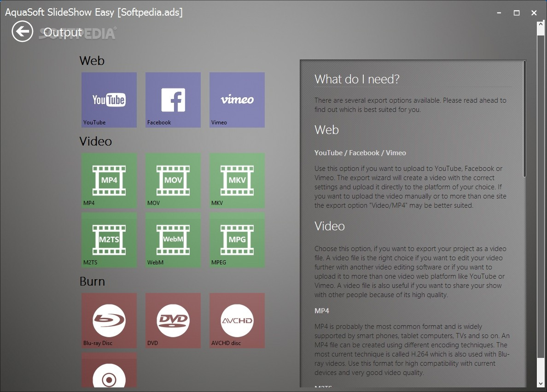Viewport: 547px width, 392px height.
Task: Export as MP4 video
Action: point(109,181)
